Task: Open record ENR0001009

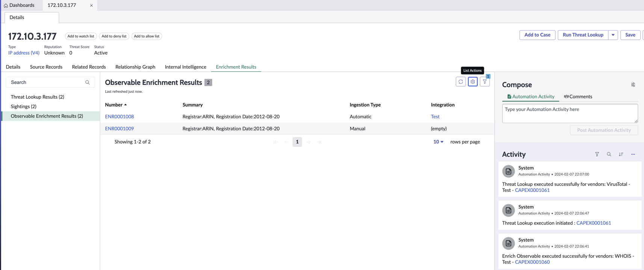Action: (x=119, y=129)
